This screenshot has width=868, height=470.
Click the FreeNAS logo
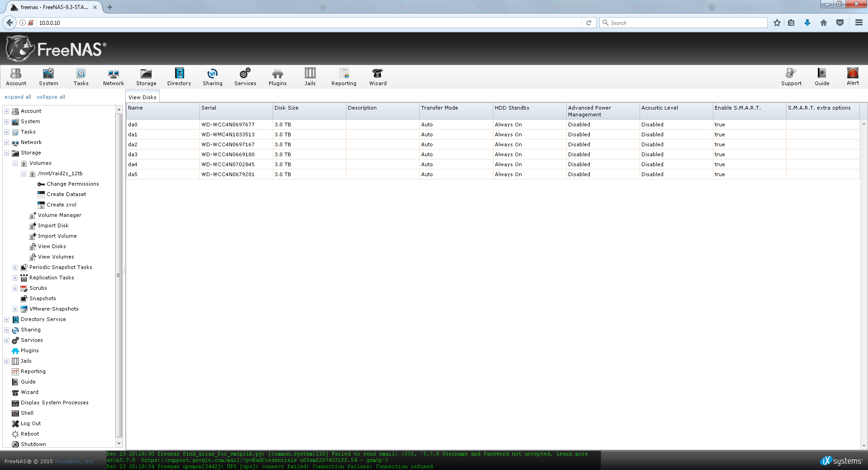pyautogui.click(x=56, y=48)
